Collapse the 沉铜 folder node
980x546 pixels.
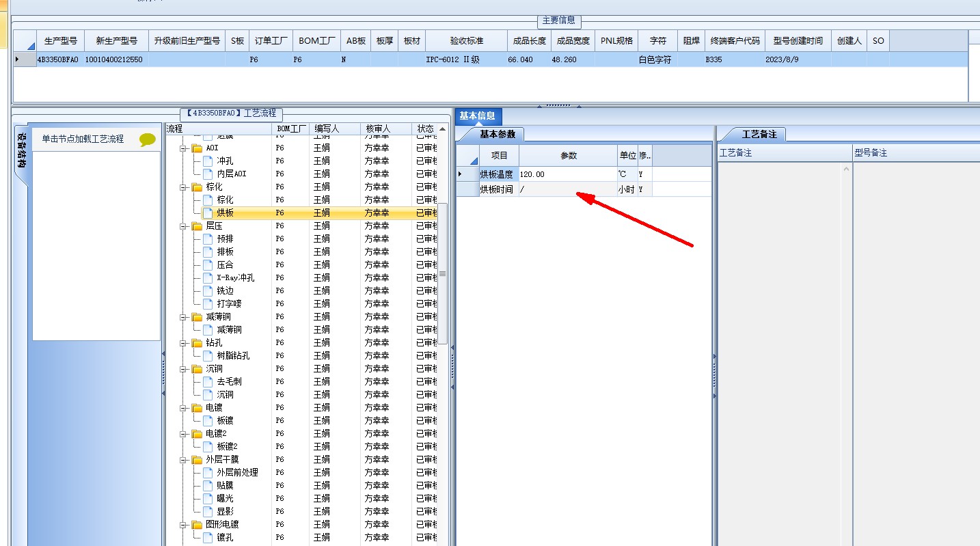183,369
